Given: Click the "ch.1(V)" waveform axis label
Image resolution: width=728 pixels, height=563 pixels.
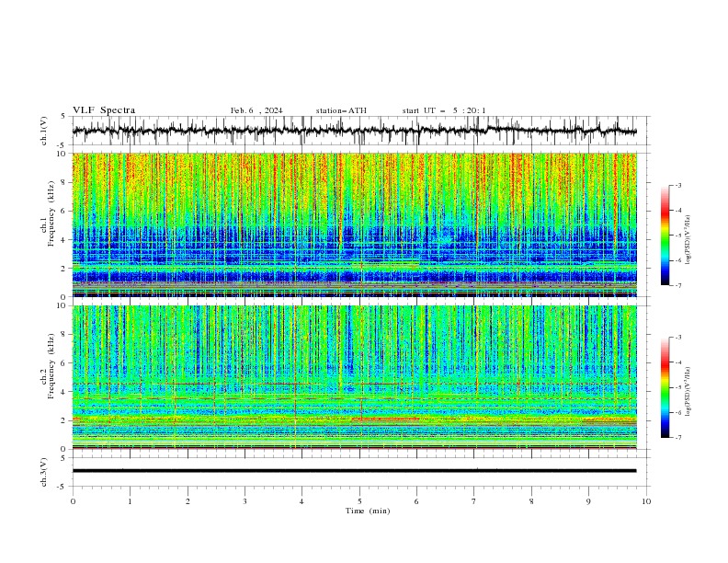Looking at the screenshot, I should [44, 131].
